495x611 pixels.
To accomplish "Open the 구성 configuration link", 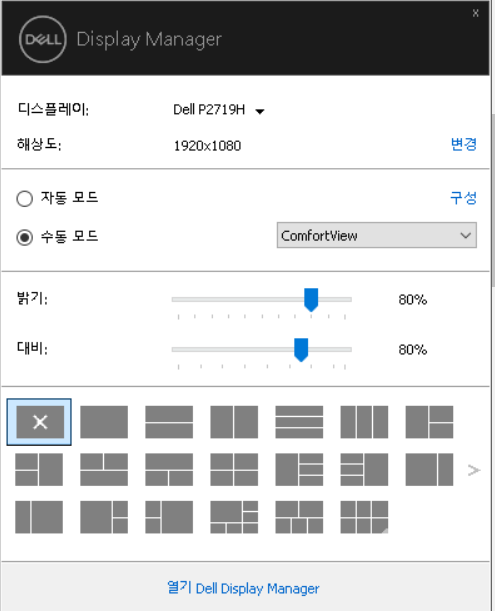I will coord(463,198).
